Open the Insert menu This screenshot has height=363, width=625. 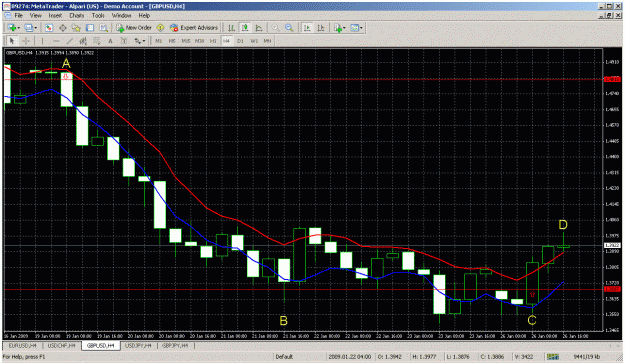click(x=55, y=16)
